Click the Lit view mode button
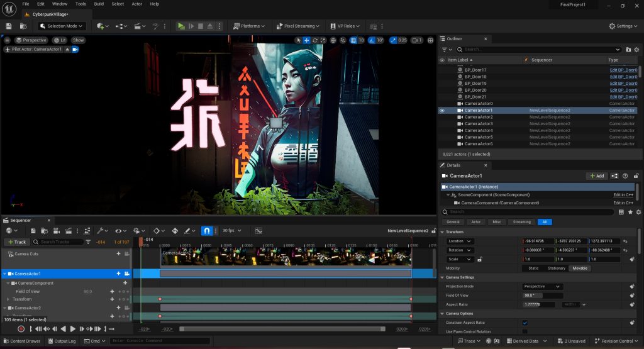Image resolution: width=644 pixels, height=349 pixels. (x=60, y=40)
